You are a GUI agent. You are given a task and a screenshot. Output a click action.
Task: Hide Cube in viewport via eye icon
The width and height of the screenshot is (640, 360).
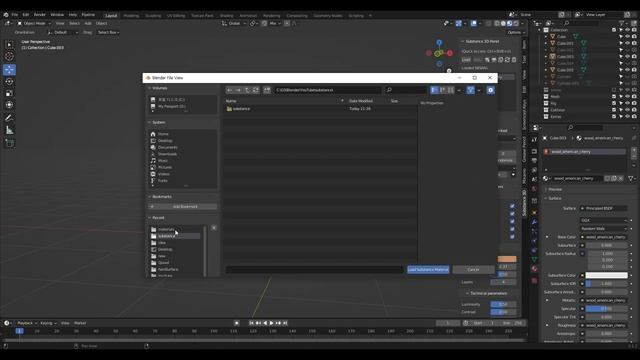[627, 37]
